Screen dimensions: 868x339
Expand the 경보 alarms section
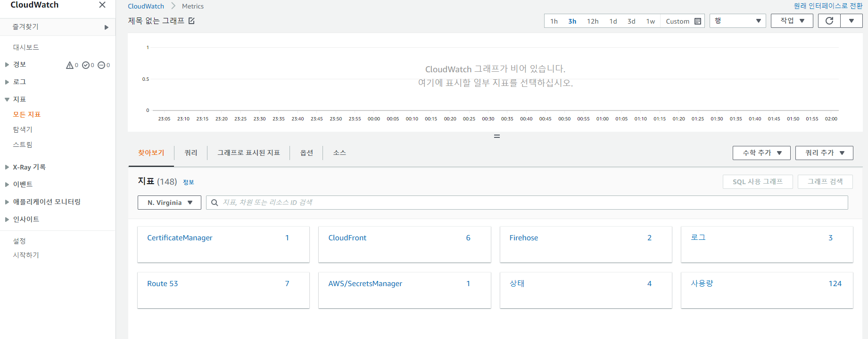[7, 65]
